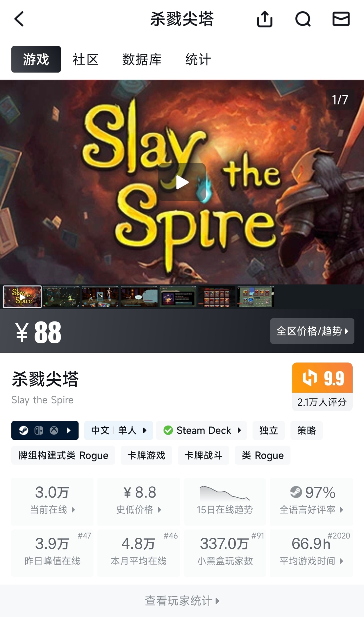Image resolution: width=364 pixels, height=627 pixels.
Task: Expand the 中文 单人 language details
Action: pyautogui.click(x=119, y=430)
